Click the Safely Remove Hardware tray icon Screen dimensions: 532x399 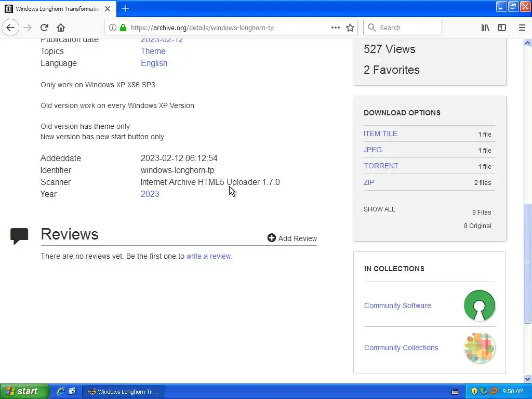484,391
